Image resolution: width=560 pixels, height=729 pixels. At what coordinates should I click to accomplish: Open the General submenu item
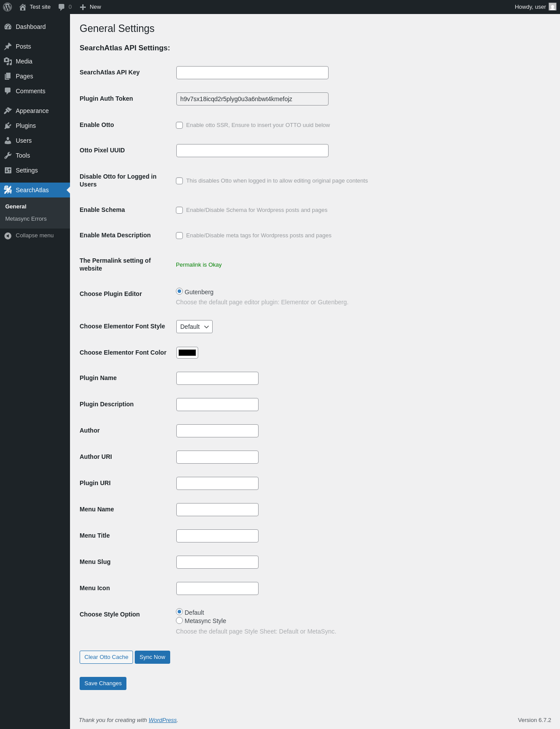click(16, 207)
